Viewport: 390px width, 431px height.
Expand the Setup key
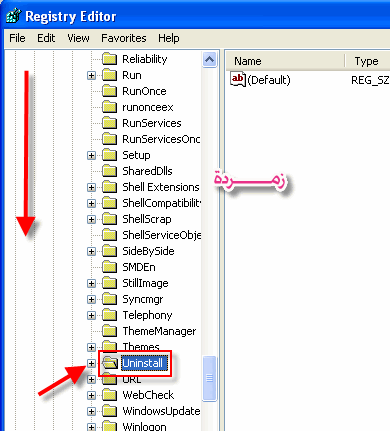[x=91, y=155]
